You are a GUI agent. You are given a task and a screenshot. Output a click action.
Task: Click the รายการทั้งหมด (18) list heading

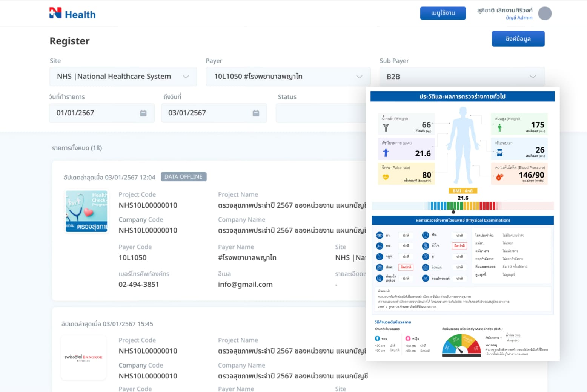(77, 148)
